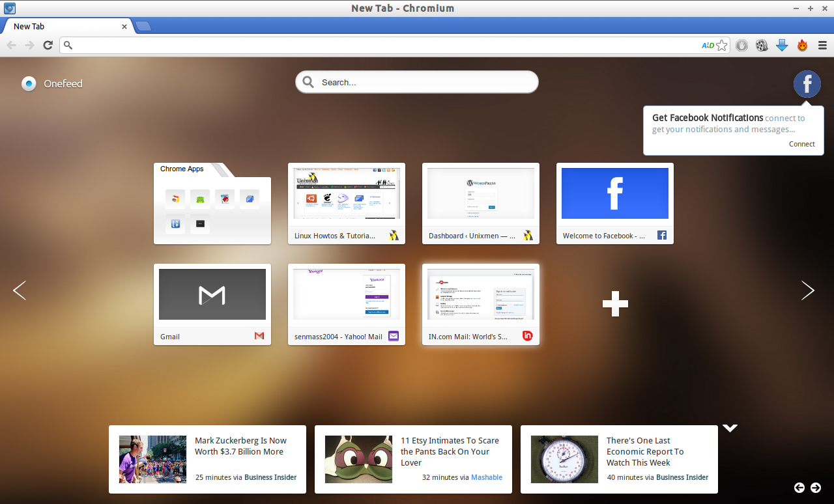834x504 pixels.
Task: Click the A:D extension icon in address bar
Action: pyautogui.click(x=708, y=46)
